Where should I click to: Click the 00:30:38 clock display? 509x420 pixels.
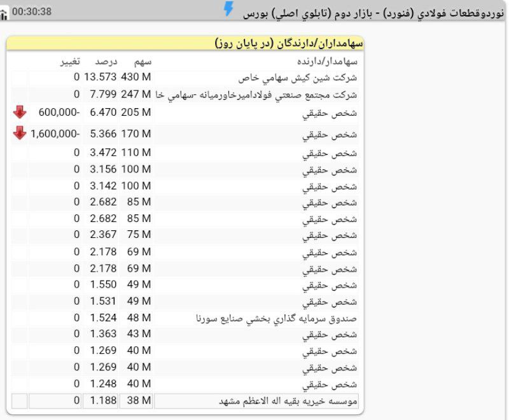[32, 12]
